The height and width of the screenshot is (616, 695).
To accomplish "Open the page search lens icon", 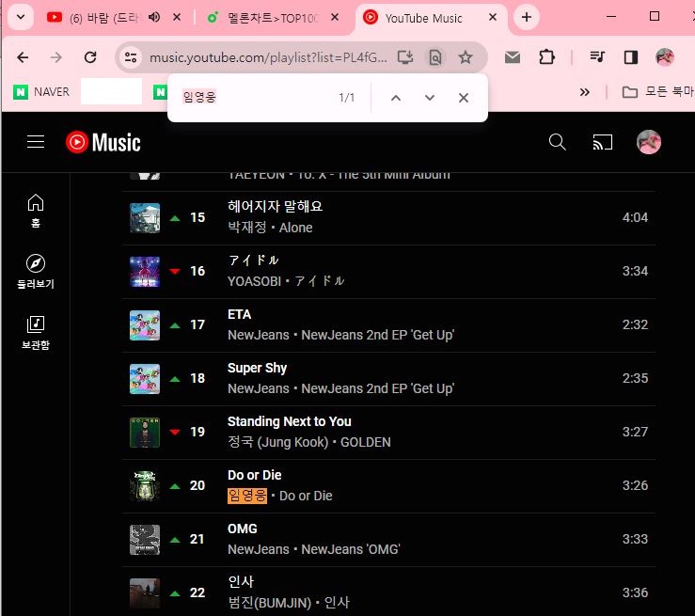I will pos(435,57).
